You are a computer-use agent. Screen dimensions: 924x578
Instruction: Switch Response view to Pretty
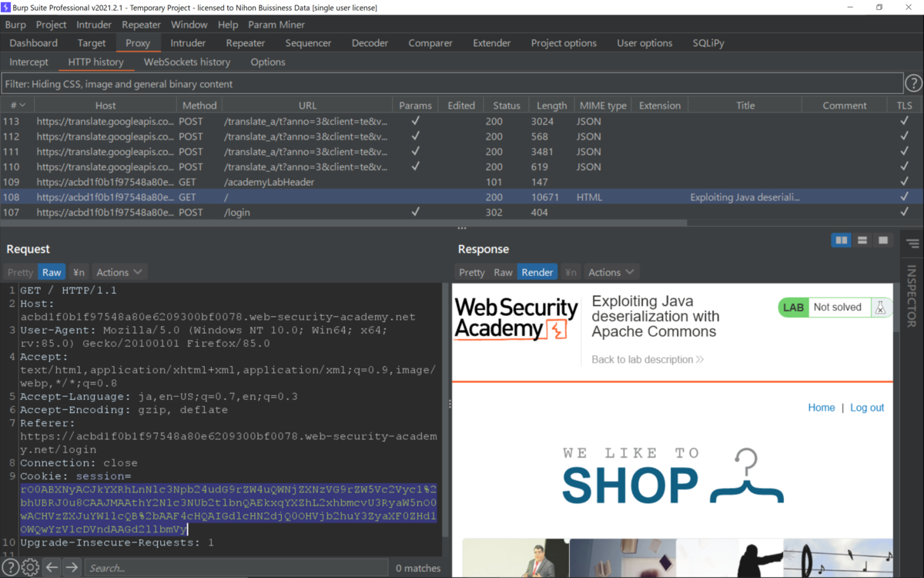point(472,272)
